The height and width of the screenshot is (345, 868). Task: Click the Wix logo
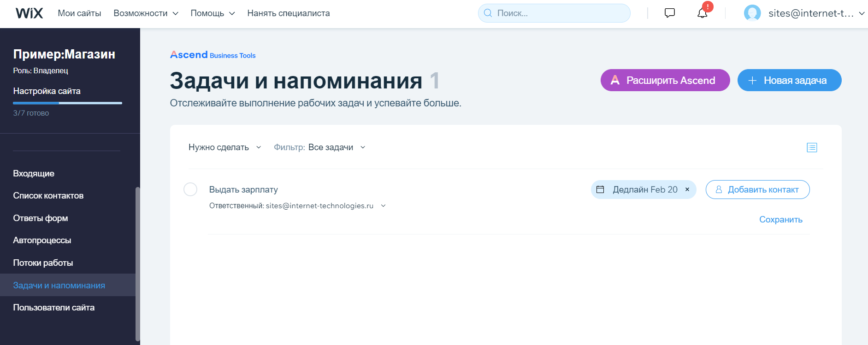coord(29,13)
